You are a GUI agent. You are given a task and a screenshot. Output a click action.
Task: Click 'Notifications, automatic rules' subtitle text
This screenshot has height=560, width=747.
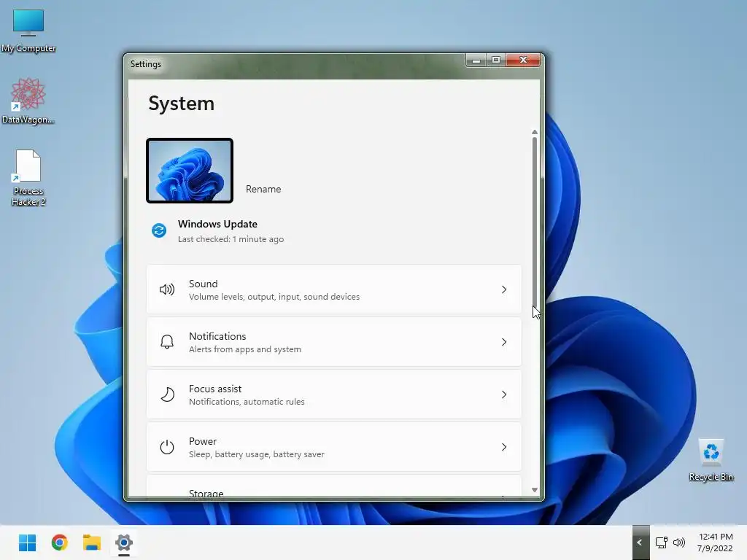247,402
